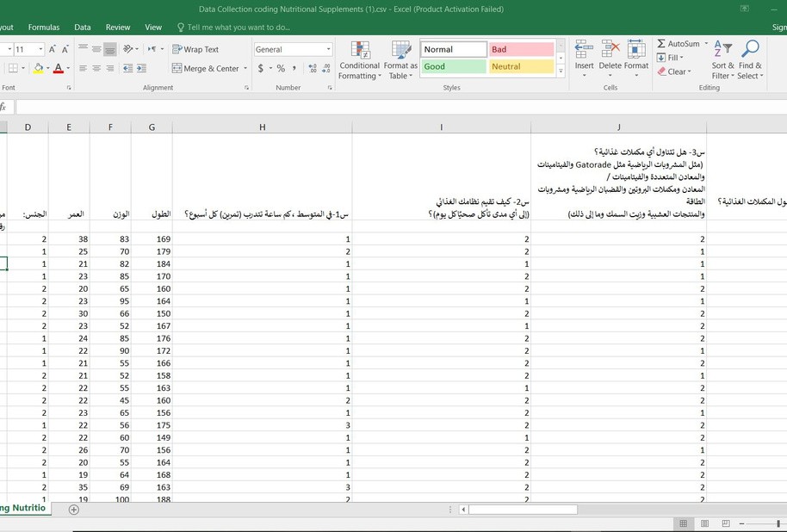This screenshot has height=532, width=787.
Task: Apply the Bad cell style
Action: tap(521, 50)
